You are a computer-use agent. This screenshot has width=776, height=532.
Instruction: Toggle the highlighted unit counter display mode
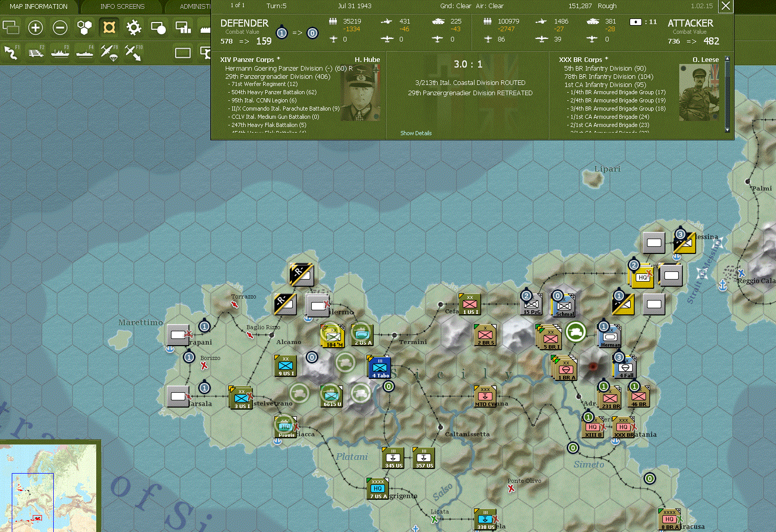tap(109, 28)
